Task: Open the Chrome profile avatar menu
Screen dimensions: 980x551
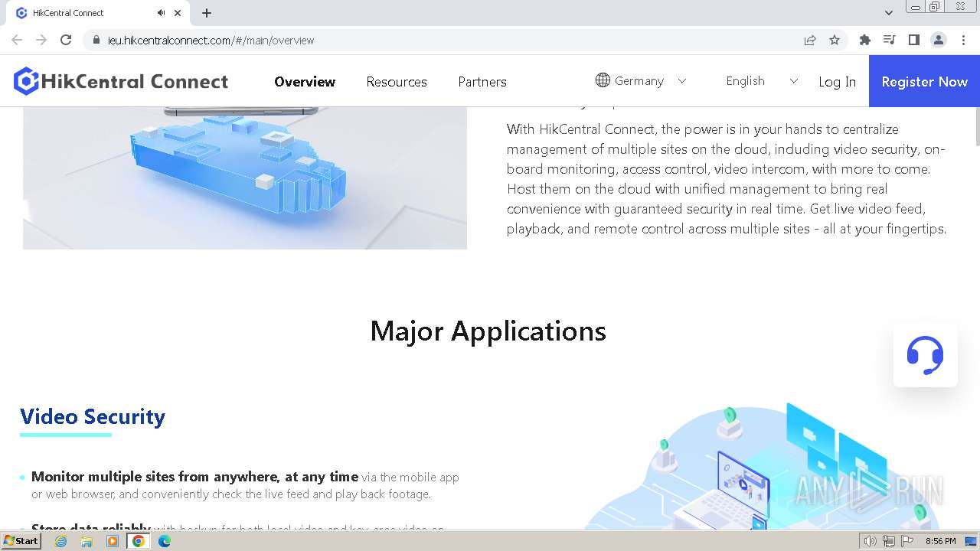Action: click(939, 40)
